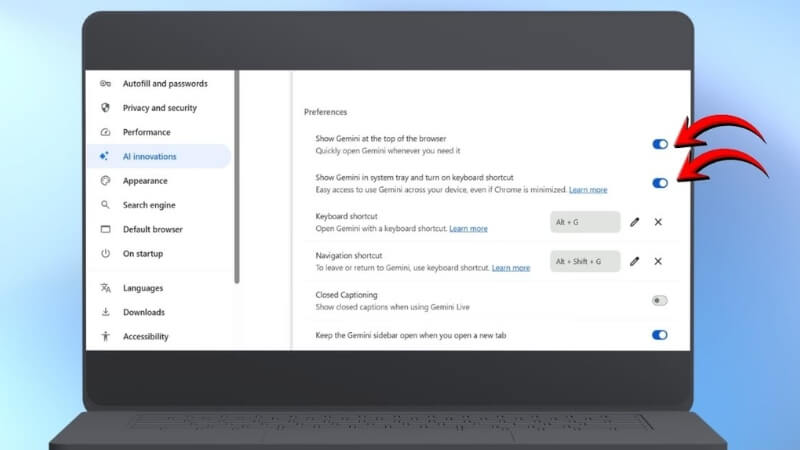Click the On startup power icon
800x450 pixels.
(105, 254)
